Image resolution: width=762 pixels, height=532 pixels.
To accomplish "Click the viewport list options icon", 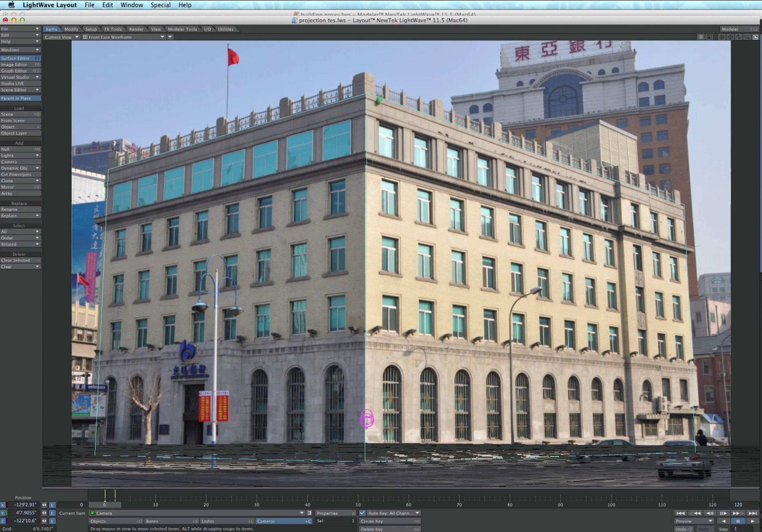I will point(700,37).
